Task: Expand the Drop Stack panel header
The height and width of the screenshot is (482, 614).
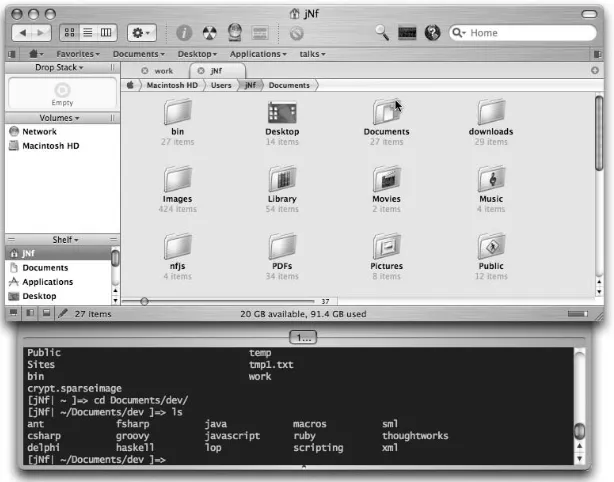Action: [59, 67]
